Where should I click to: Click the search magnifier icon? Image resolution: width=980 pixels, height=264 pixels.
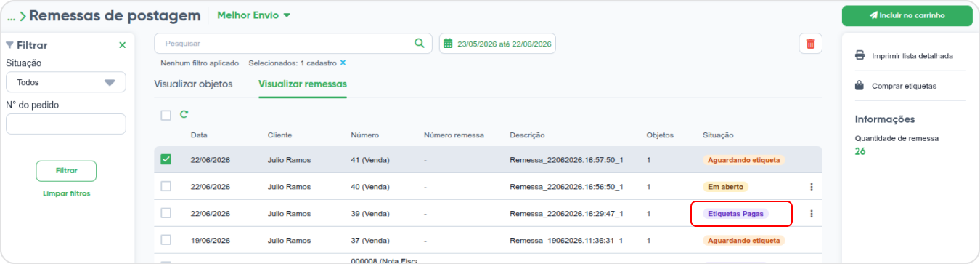[419, 44]
